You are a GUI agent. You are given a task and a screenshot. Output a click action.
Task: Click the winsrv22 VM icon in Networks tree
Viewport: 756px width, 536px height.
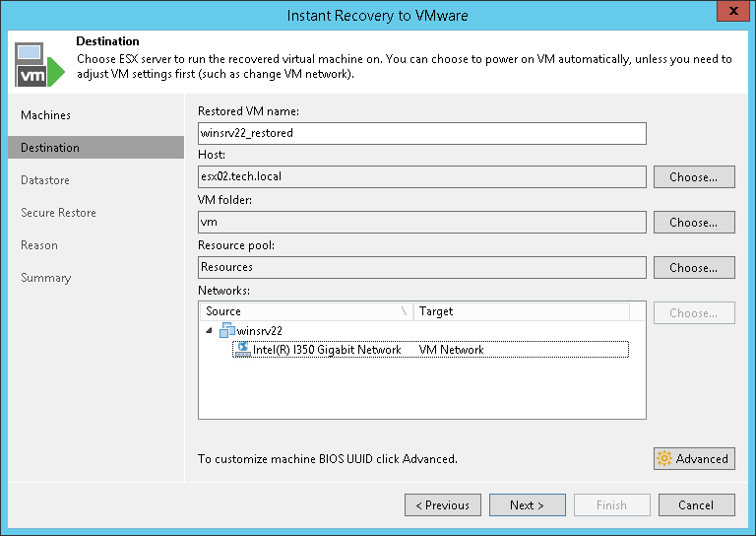point(227,331)
